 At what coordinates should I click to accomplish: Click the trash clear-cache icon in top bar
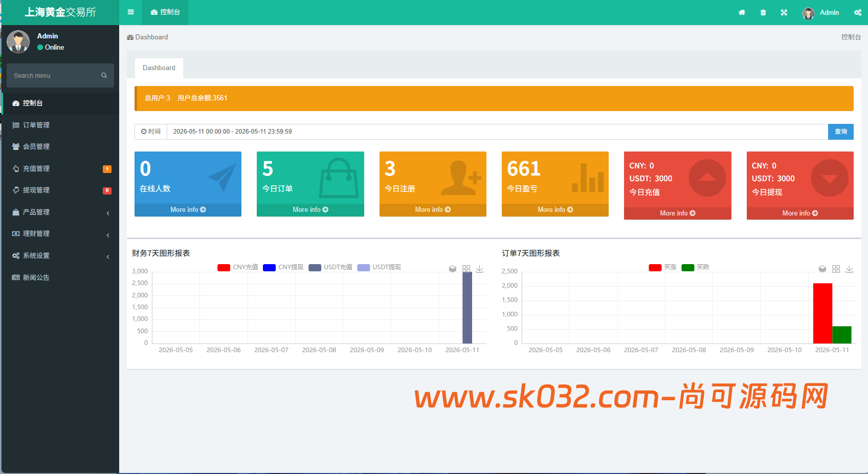(x=763, y=12)
